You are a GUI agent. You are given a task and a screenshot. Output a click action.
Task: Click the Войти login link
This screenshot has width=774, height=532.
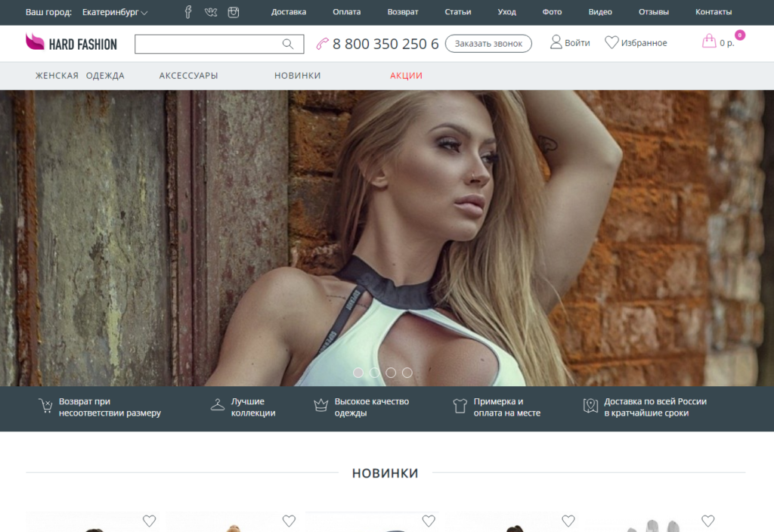tap(577, 43)
